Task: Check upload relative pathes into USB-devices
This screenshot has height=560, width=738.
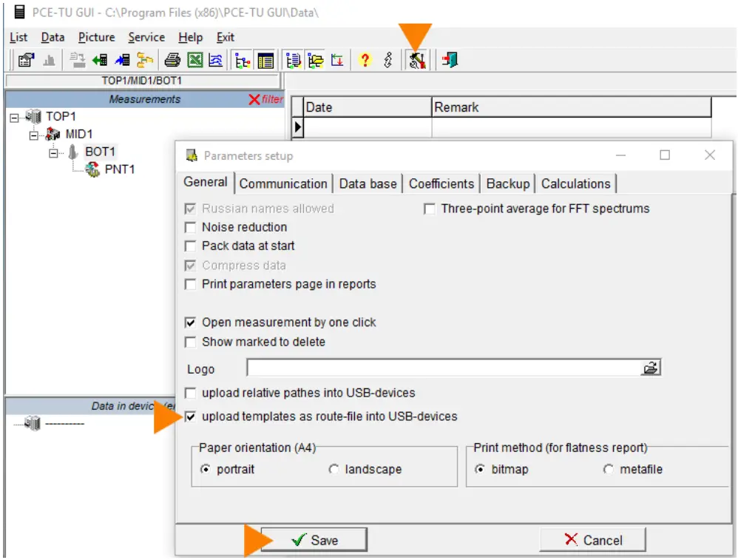Action: click(x=191, y=393)
